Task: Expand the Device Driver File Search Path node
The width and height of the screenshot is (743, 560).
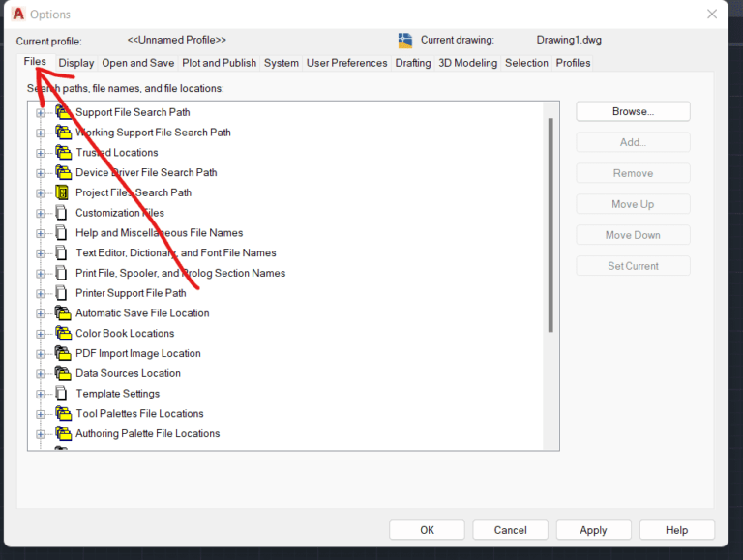Action: coord(41,173)
